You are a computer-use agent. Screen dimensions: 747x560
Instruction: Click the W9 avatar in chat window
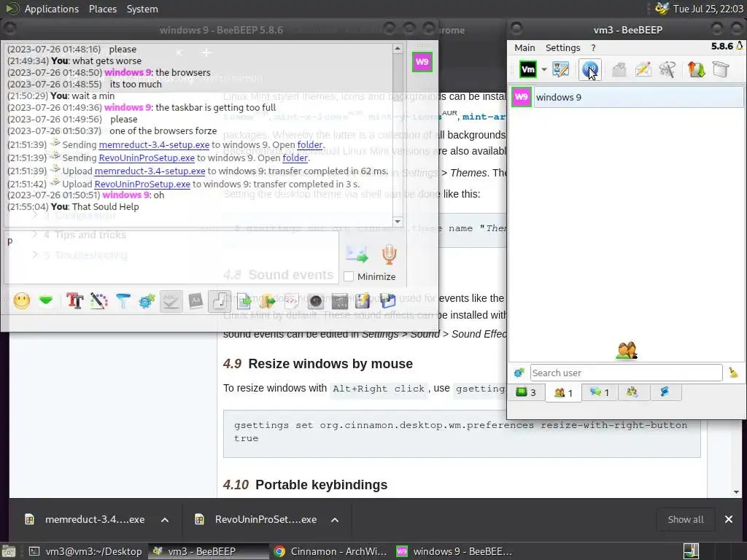[422, 62]
